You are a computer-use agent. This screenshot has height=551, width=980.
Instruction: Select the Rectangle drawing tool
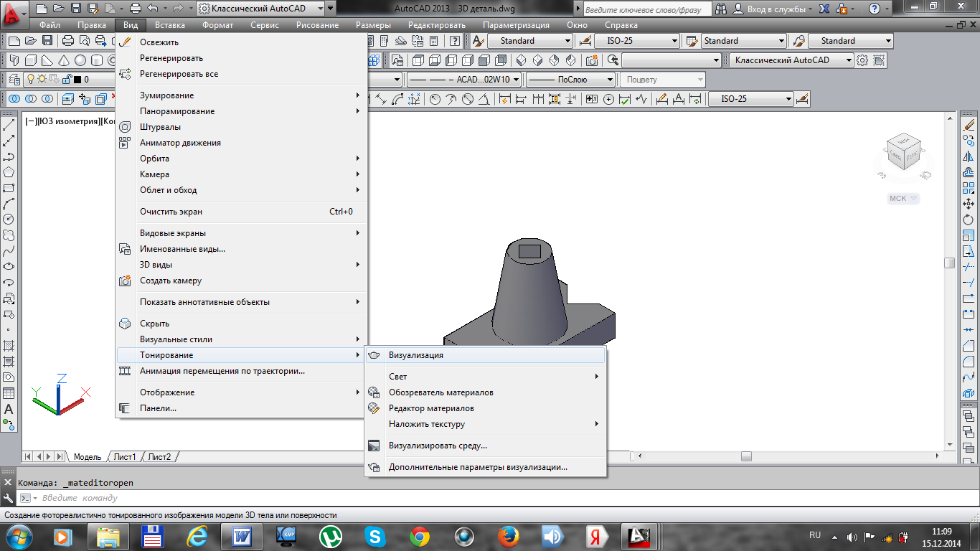pos(9,188)
